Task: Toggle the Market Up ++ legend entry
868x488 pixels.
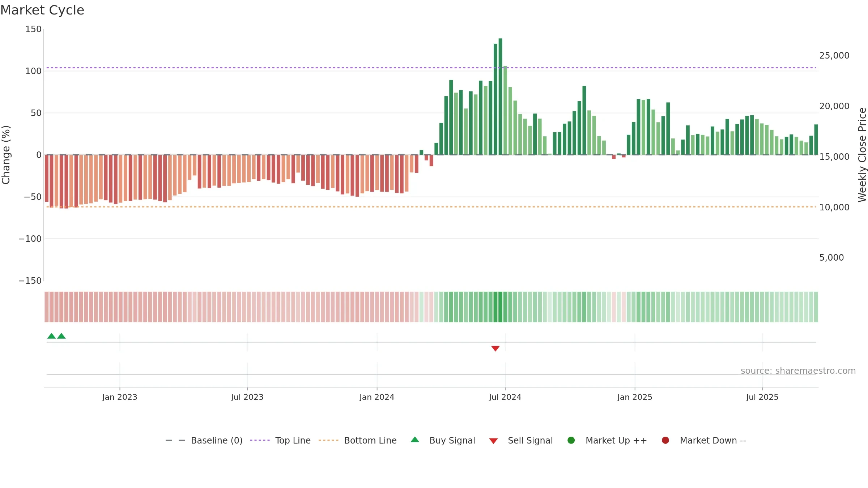Action: pyautogui.click(x=607, y=440)
